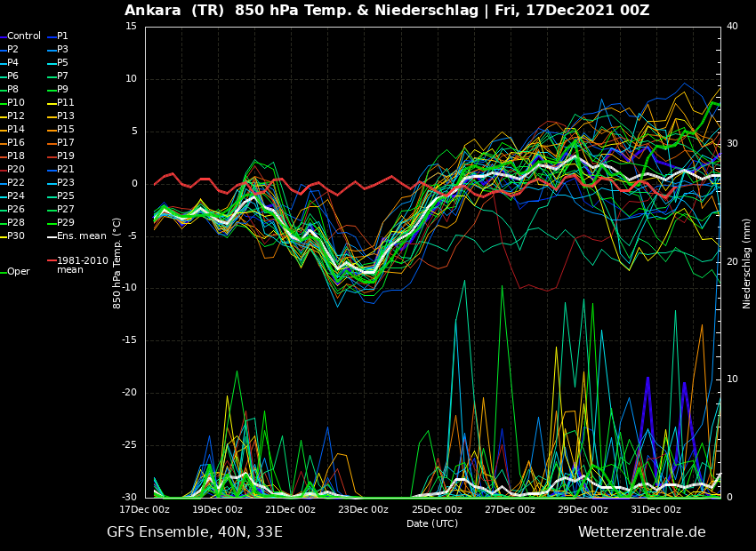Click the 'Ens. mean' legend label
756x551 pixels.
[x=82, y=236]
